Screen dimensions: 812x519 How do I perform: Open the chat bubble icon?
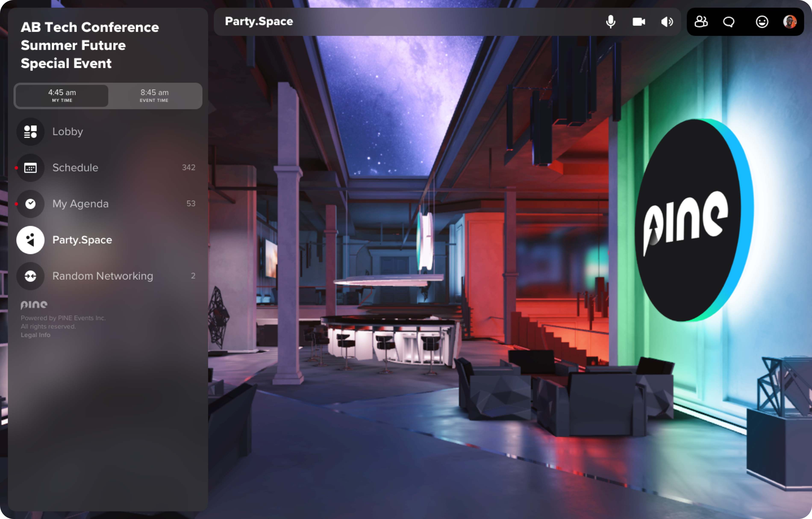[729, 22]
